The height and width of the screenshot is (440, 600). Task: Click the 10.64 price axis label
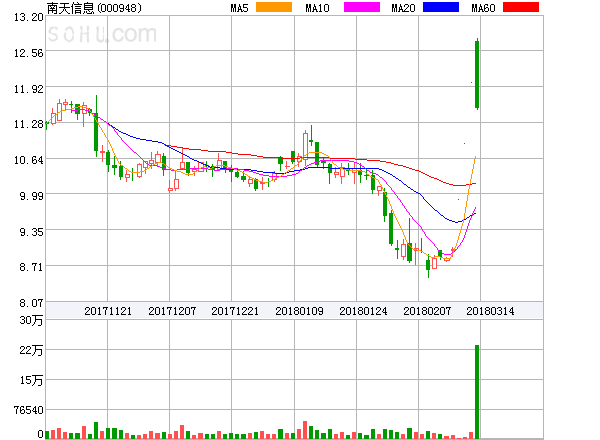click(29, 160)
